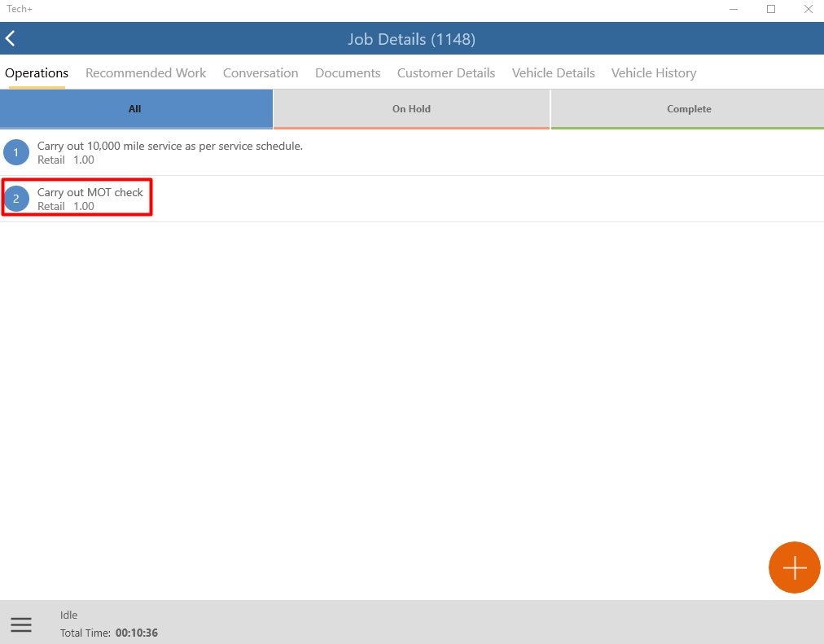This screenshot has height=644, width=824.
Task: Select operation number 1 circle badge
Action: click(x=16, y=152)
